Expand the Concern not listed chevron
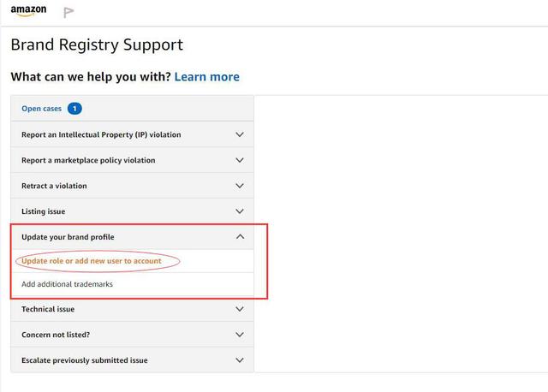This screenshot has height=392, width=548. [x=240, y=335]
